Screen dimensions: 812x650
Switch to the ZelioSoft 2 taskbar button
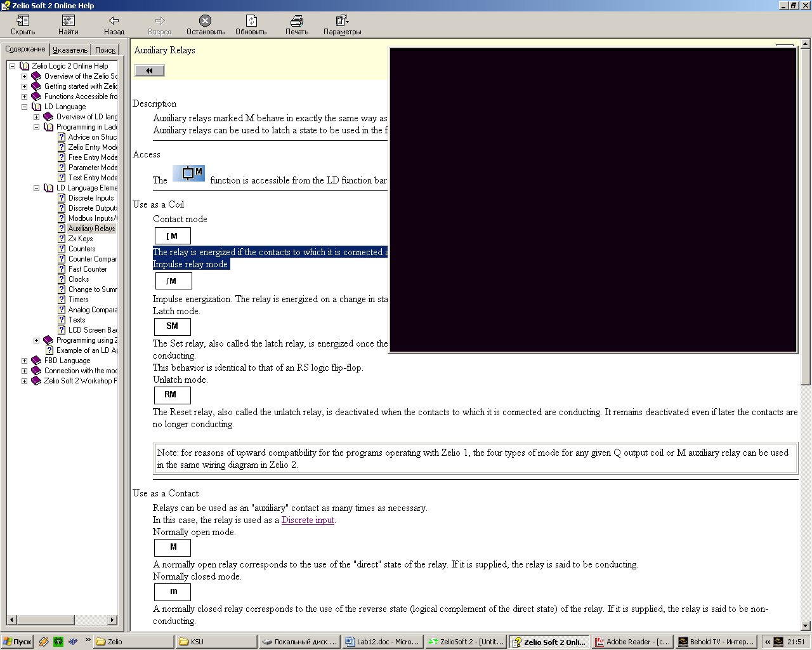click(x=466, y=642)
